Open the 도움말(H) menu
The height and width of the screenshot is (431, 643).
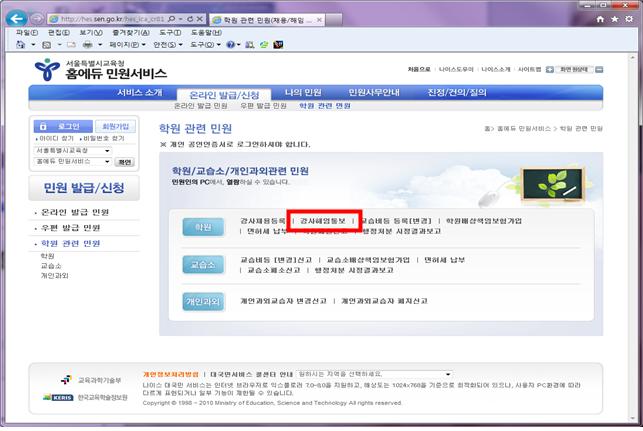pos(206,32)
